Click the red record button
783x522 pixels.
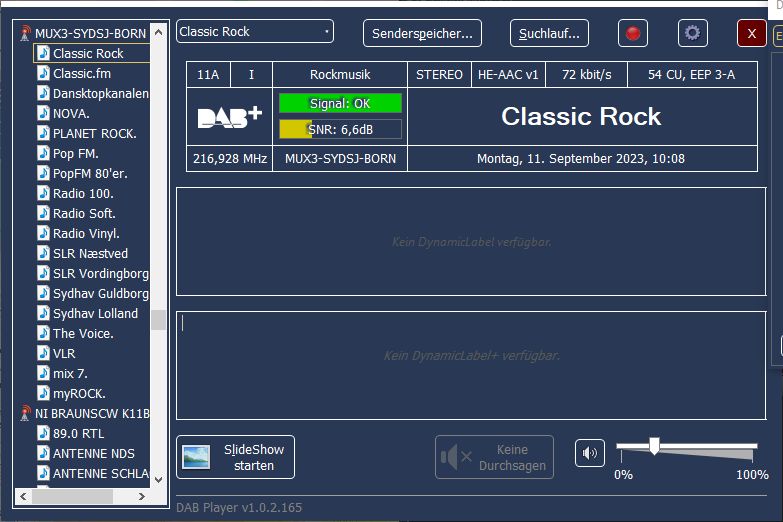[632, 33]
